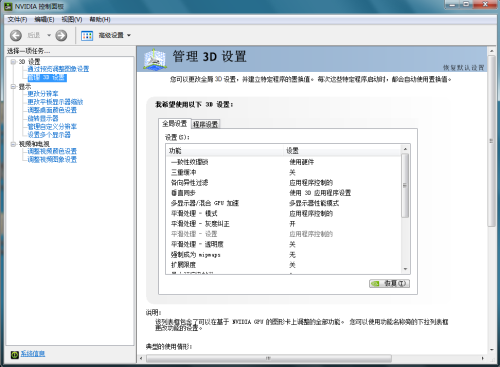Open 设置多个显示器 in the task tree
Image resolution: width=500 pixels, height=367 pixels.
49,135
